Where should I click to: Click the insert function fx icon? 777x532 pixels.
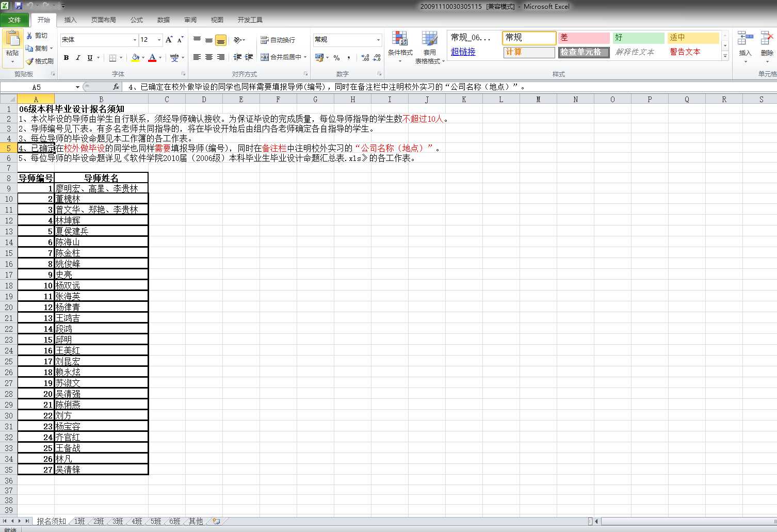(x=116, y=87)
